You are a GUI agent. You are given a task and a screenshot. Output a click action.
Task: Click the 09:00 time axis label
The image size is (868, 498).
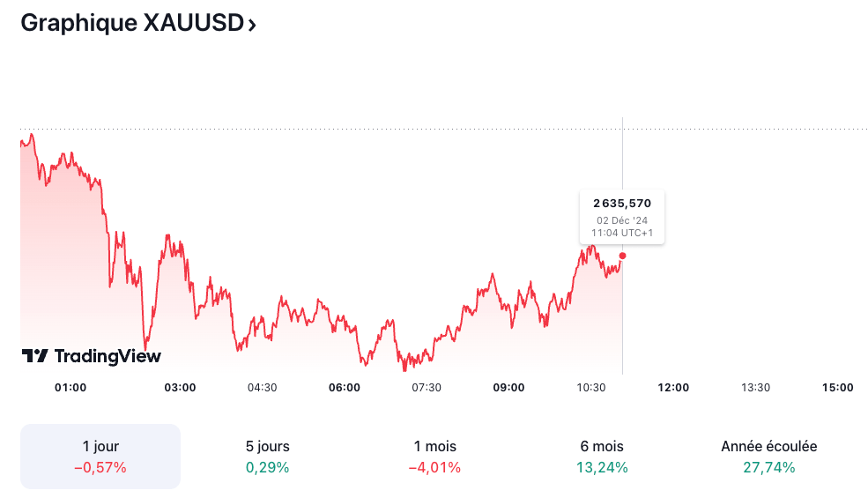pos(508,387)
